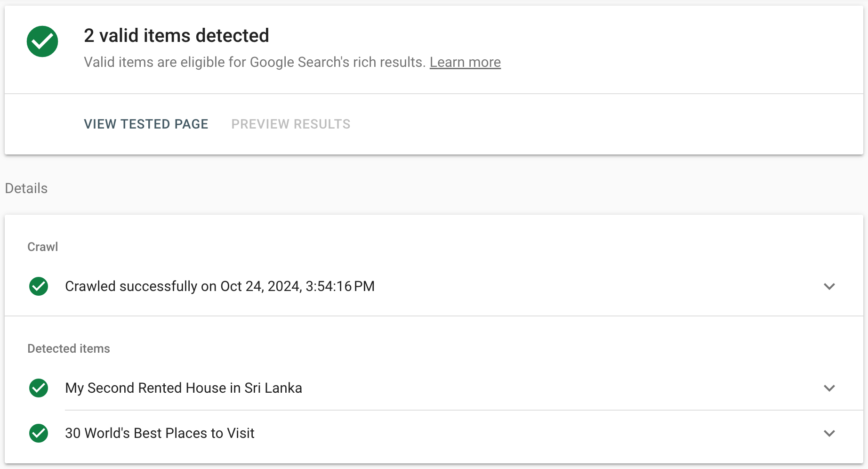
Task: Click the 30 World's Best Places title text
Action: pos(160,433)
